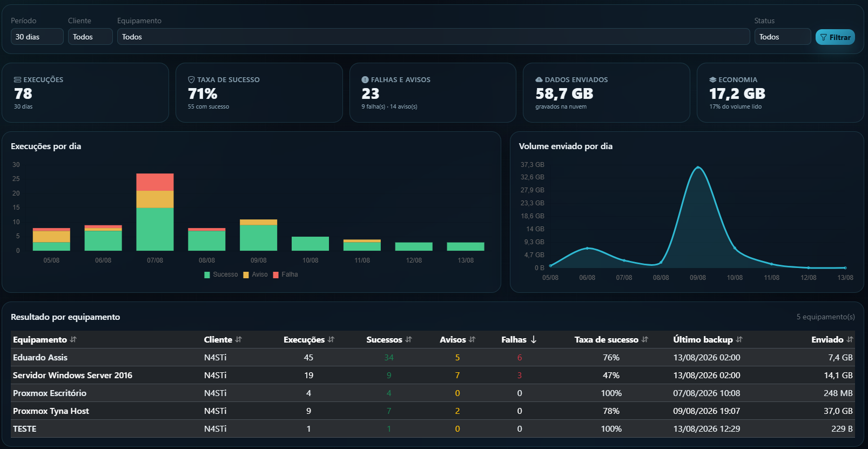Sort by Execuções using its arrows icon

point(331,339)
